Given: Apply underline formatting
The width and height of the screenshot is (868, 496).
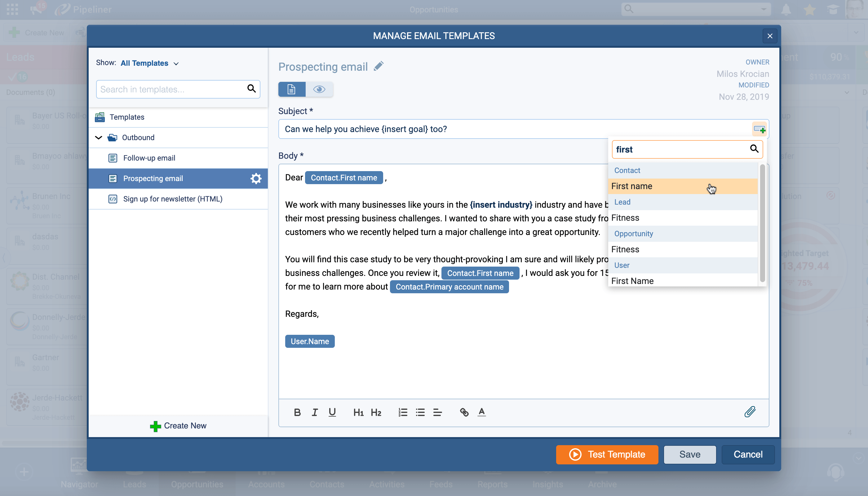Looking at the screenshot, I should (332, 413).
